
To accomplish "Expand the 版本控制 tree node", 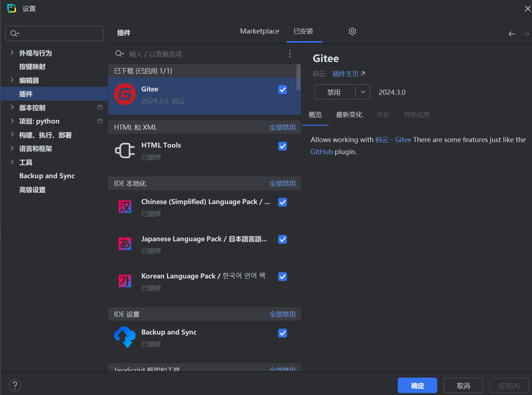I will pyautogui.click(x=12, y=107).
